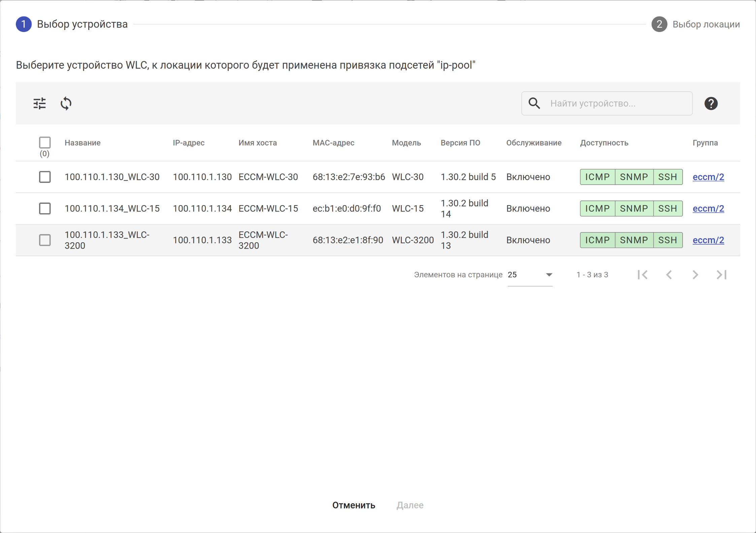Expand the items per page dropdown
Viewport: 756px width, 533px height.
pos(530,275)
